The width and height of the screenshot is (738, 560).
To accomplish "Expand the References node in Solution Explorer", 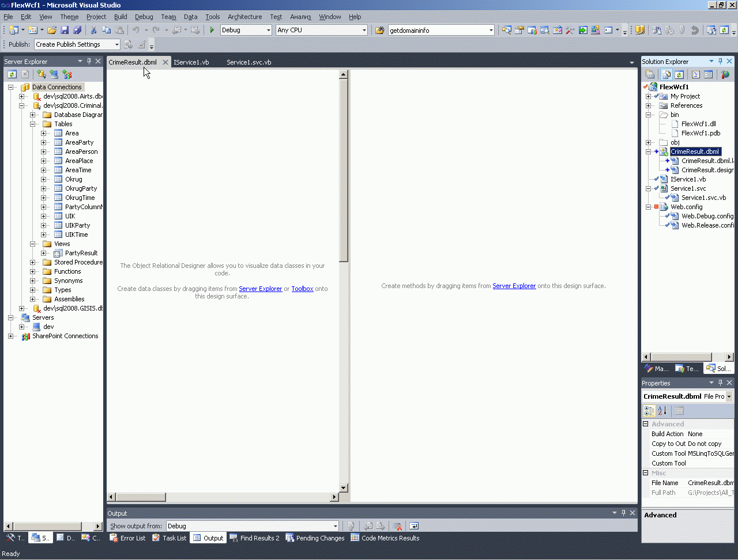I will 649,105.
